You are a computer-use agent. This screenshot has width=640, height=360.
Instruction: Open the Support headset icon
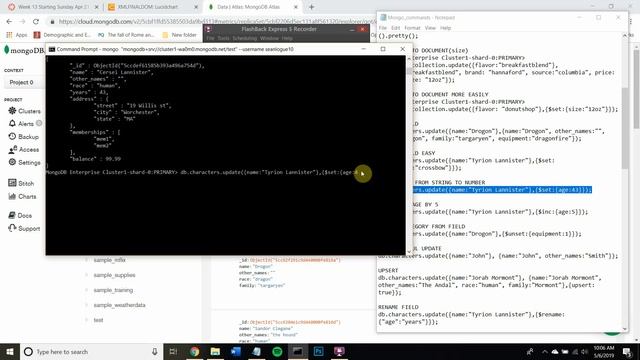pos(12,228)
